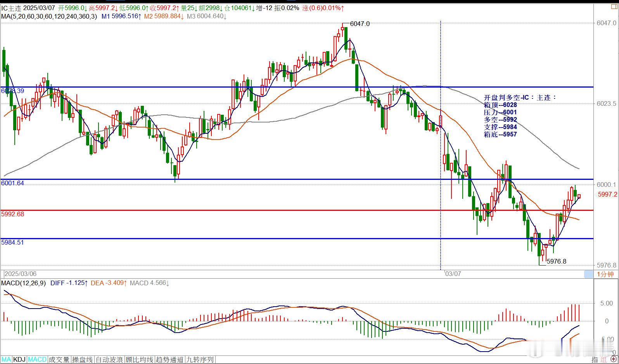
Task: Switch to the 操盘线 tab
Action: click(x=83, y=360)
